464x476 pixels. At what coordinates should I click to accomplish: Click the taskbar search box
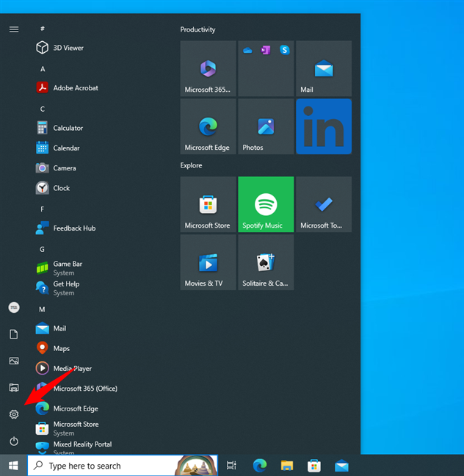tap(123, 466)
